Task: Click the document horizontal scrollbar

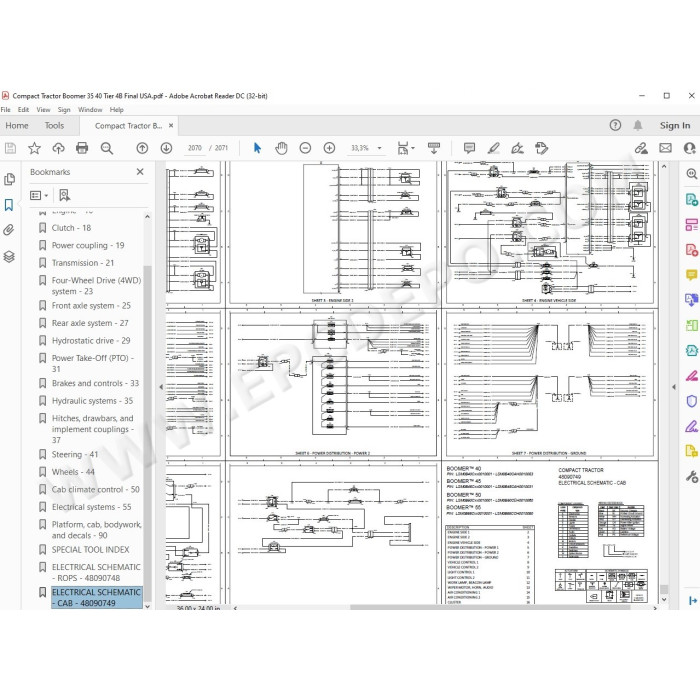Action: [x=490, y=608]
